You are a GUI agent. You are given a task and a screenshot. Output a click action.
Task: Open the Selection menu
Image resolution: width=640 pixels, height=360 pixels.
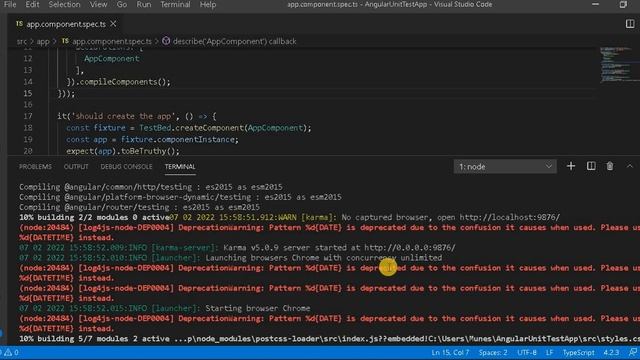coord(64,4)
